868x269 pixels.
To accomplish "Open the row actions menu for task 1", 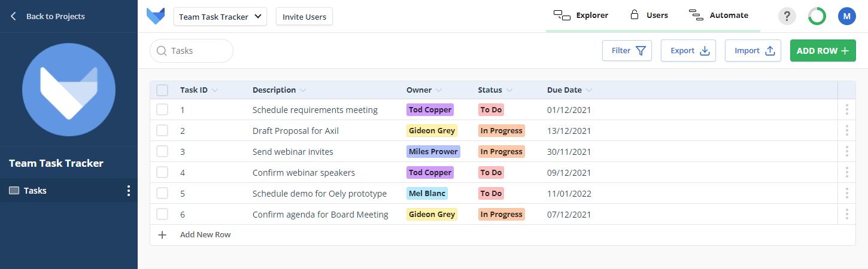I will [846, 110].
